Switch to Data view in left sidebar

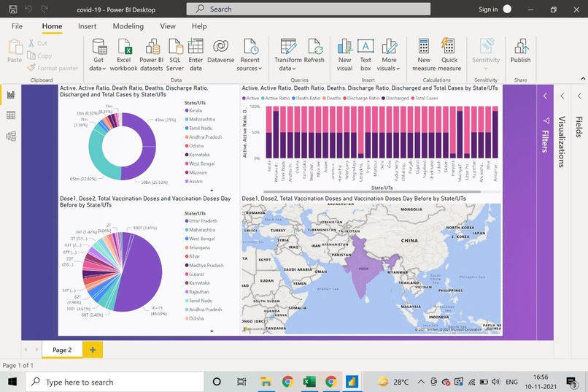[11, 115]
